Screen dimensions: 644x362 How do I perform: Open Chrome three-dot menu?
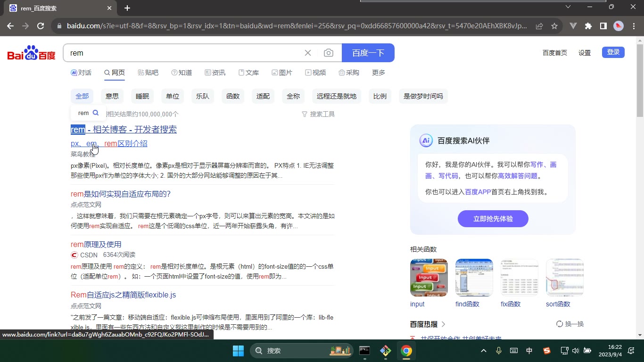point(633,26)
